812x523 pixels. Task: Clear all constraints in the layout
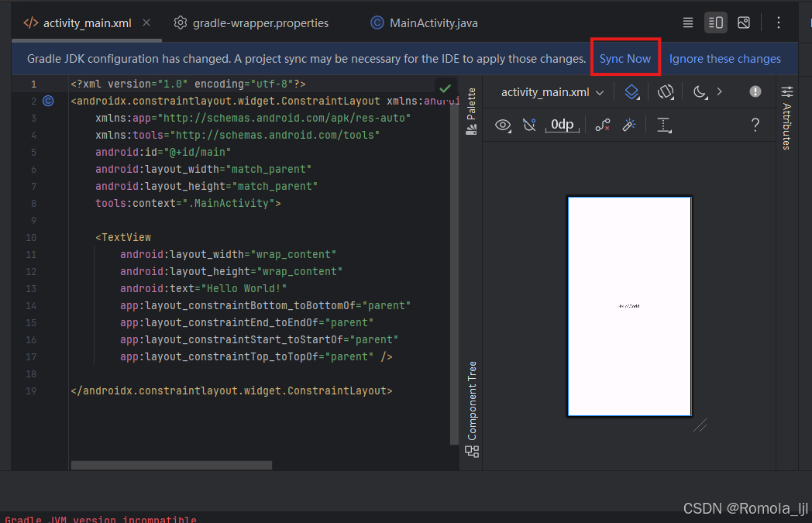point(603,124)
